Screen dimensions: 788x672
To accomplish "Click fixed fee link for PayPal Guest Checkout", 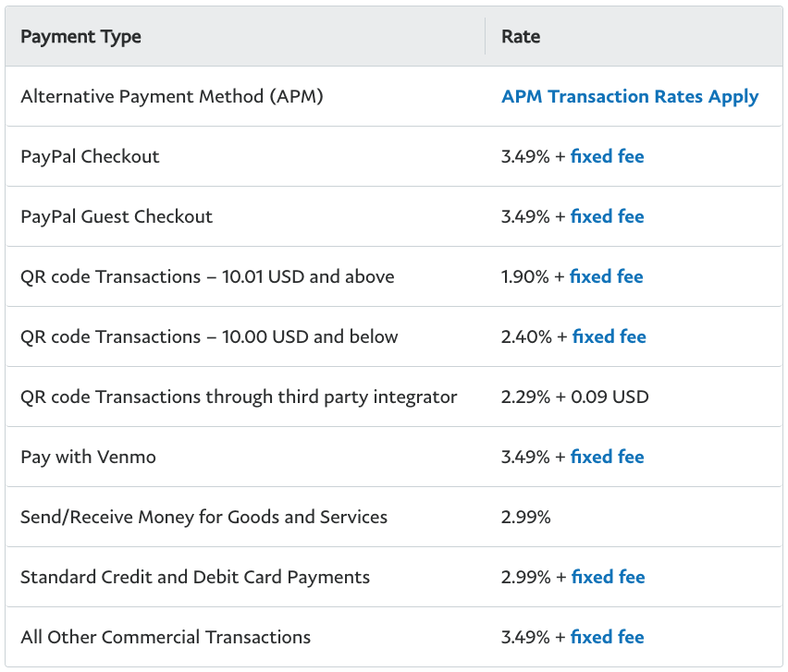I will coord(607,216).
